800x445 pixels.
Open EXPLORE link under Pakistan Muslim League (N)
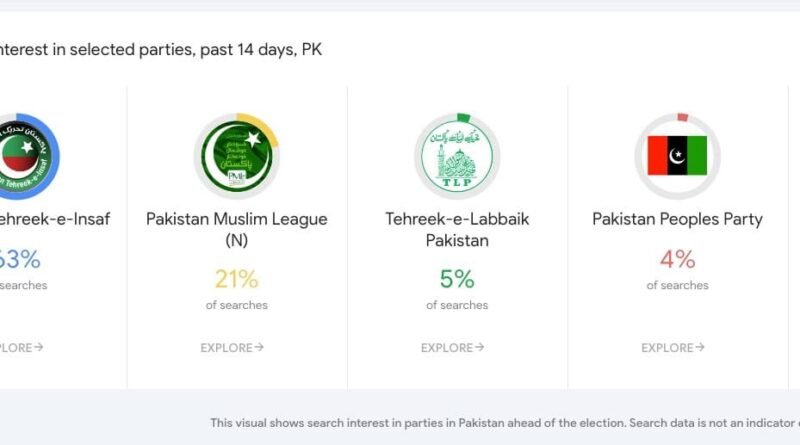click(232, 348)
